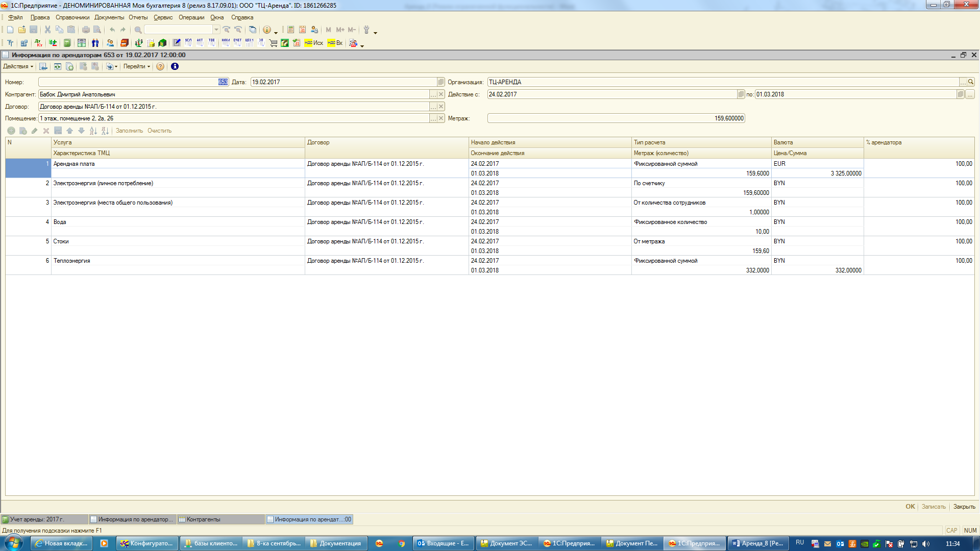980x551 pixels.
Task: Click the print icon in top toolbar
Action: [x=86, y=30]
